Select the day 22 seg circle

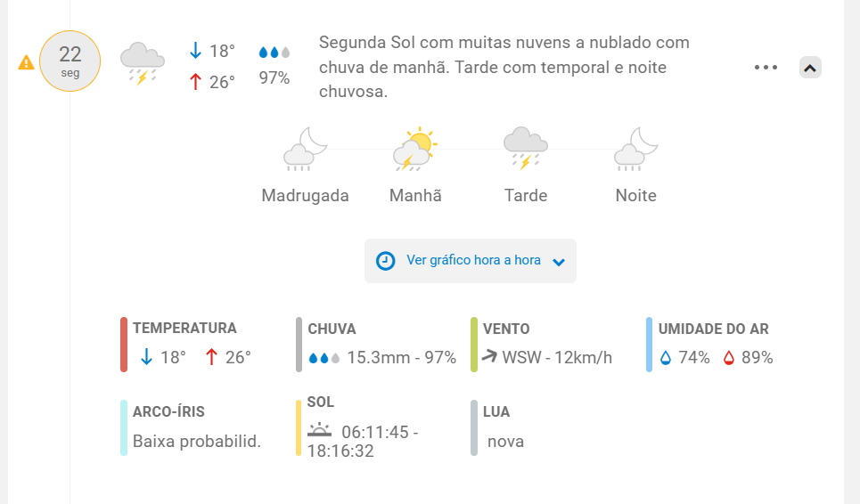70,61
